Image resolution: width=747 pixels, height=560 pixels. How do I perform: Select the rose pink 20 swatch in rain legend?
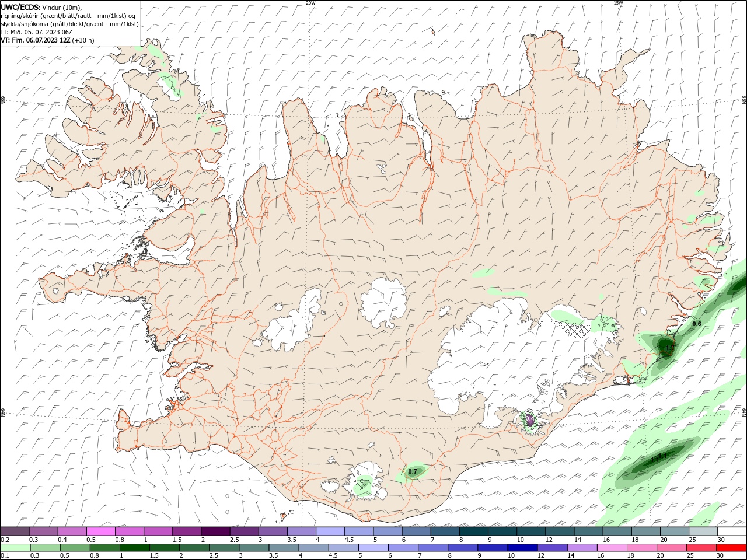point(672,548)
